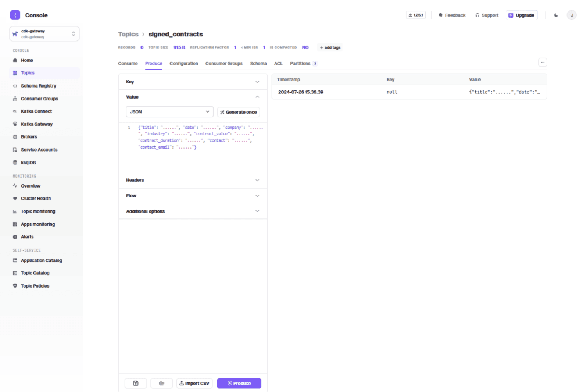Image resolution: width=583 pixels, height=392 pixels.
Task: Click the purple Produce button
Action: (x=239, y=383)
